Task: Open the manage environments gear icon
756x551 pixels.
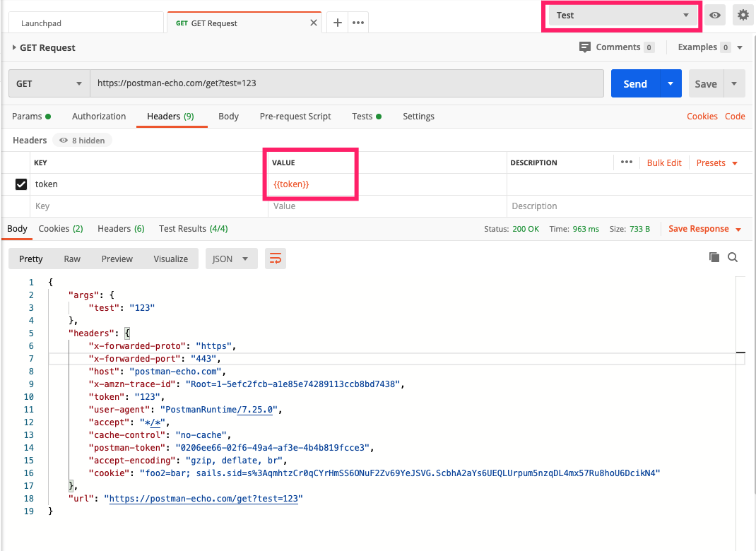Action: (743, 16)
